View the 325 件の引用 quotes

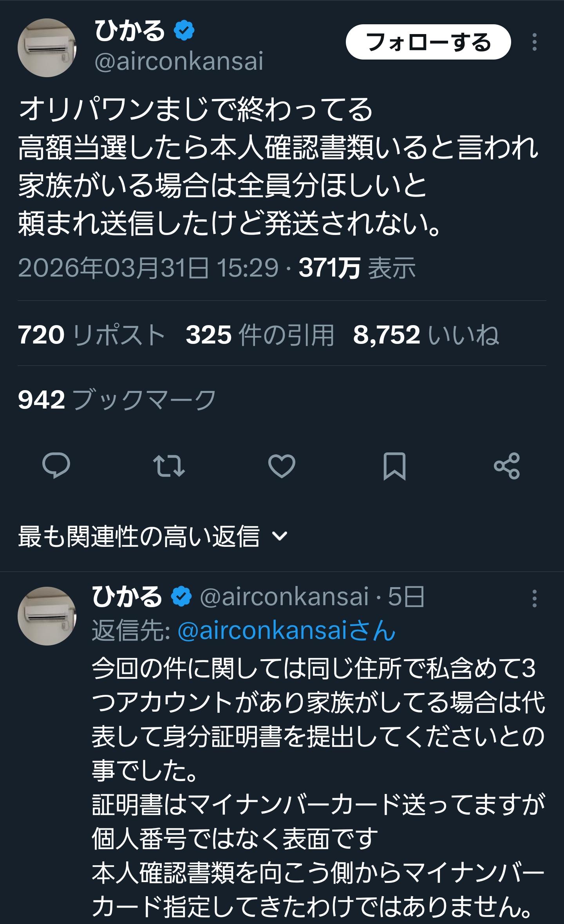[260, 335]
